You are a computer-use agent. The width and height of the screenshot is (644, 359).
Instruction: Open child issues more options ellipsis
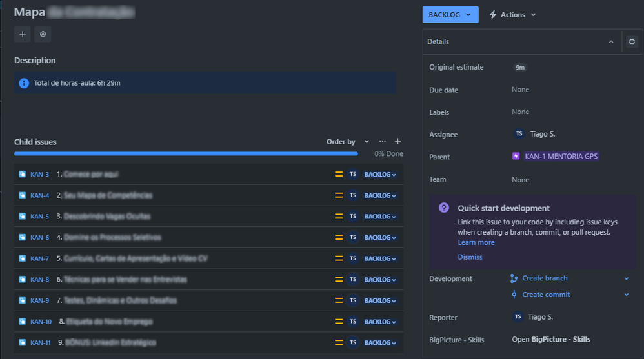tap(383, 141)
